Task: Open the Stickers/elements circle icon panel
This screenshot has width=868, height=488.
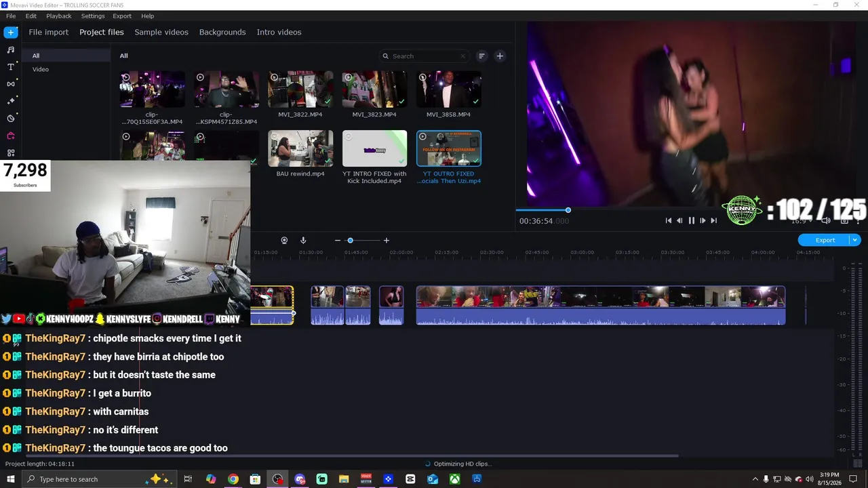Action: (11, 119)
